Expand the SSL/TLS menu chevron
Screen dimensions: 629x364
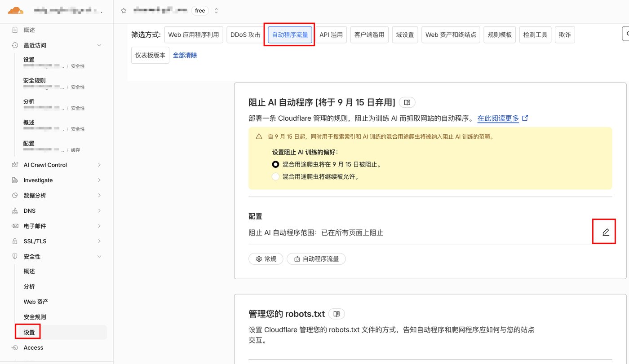(99, 241)
